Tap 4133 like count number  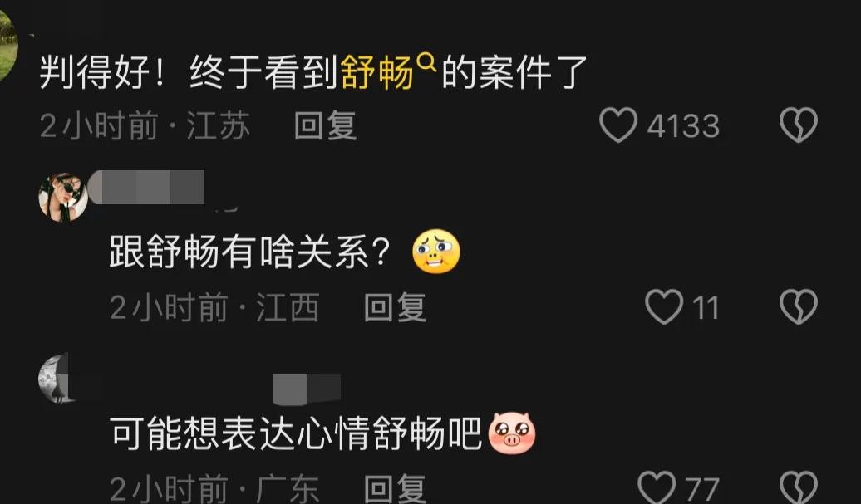(x=683, y=126)
